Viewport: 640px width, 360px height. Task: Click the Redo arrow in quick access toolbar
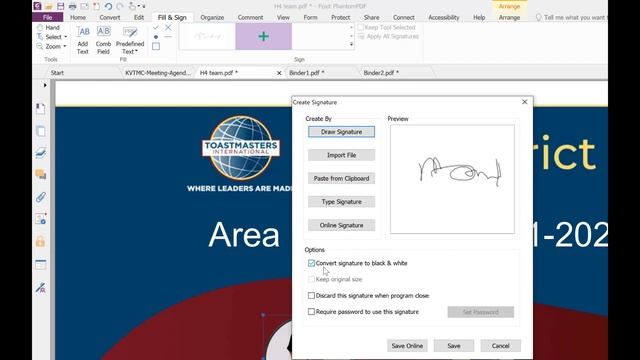[x=120, y=6]
